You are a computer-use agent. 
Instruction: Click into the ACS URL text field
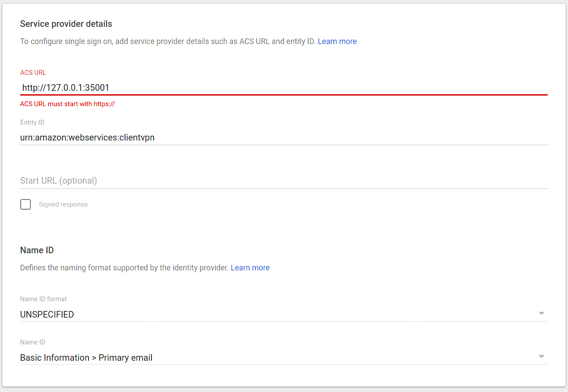(282, 88)
